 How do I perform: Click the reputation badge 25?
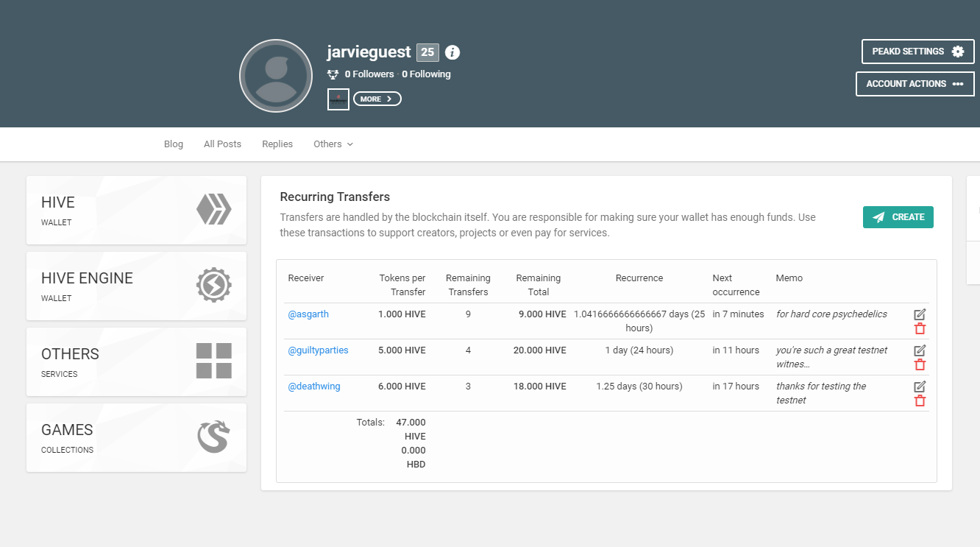point(427,52)
